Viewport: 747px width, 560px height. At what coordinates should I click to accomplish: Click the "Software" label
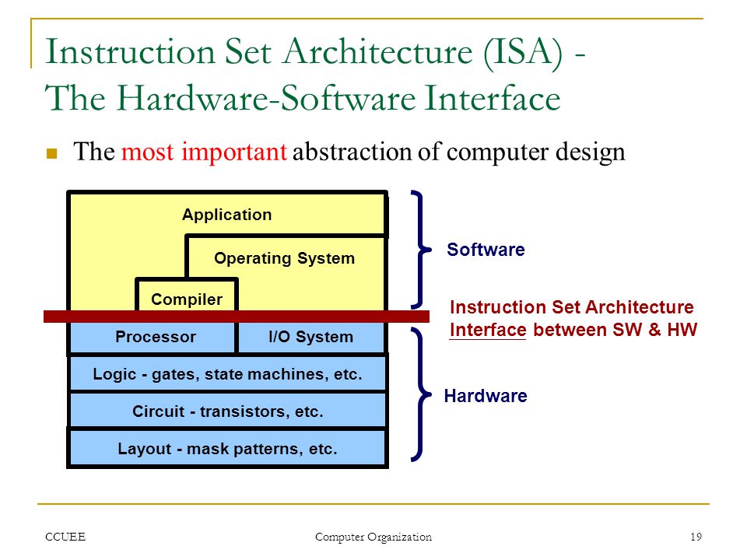pos(486,250)
